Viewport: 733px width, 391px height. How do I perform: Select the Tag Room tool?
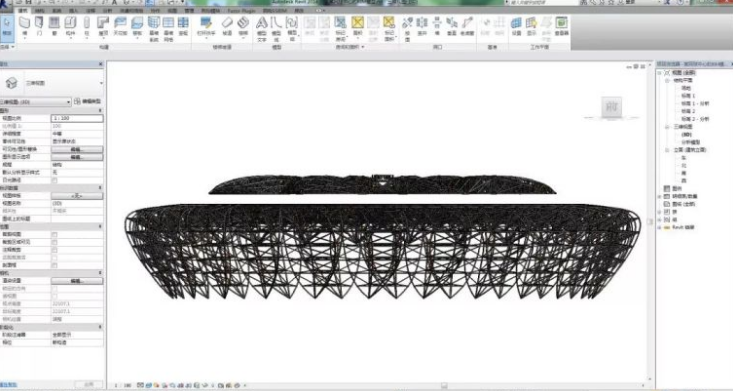(340, 28)
